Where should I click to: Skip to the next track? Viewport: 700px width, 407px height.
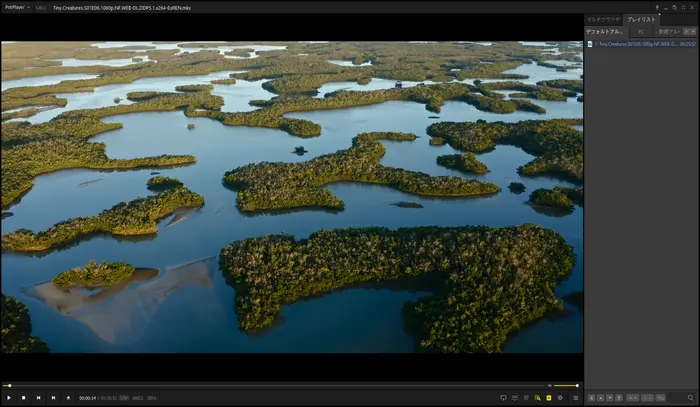click(53, 397)
